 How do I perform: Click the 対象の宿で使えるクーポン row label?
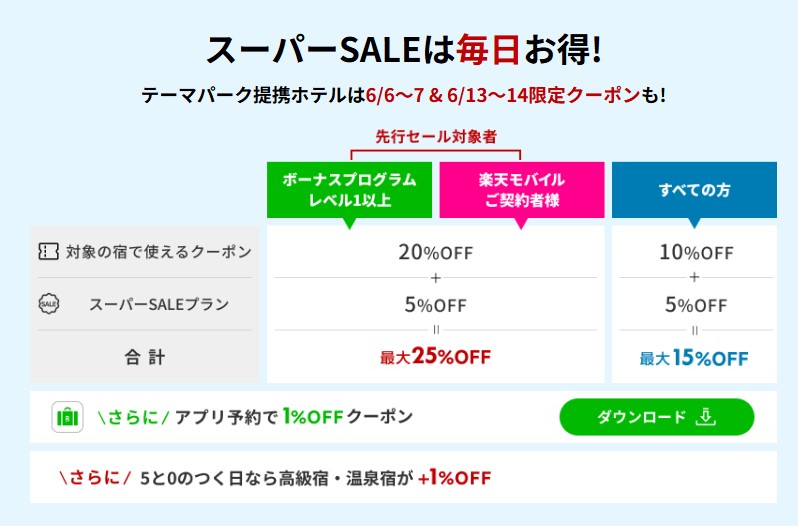click(159, 251)
